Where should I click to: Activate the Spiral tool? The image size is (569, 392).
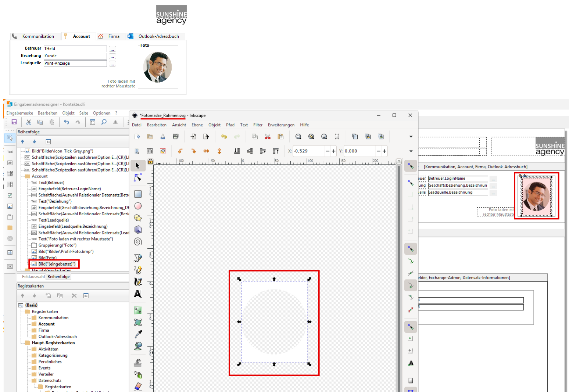tap(138, 241)
